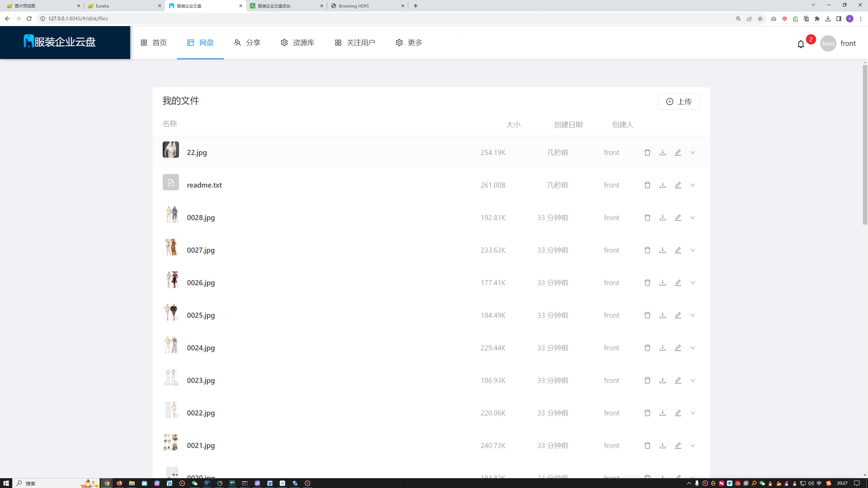Open the 资源库 resource library
This screenshot has width=868, height=488.
tap(297, 43)
